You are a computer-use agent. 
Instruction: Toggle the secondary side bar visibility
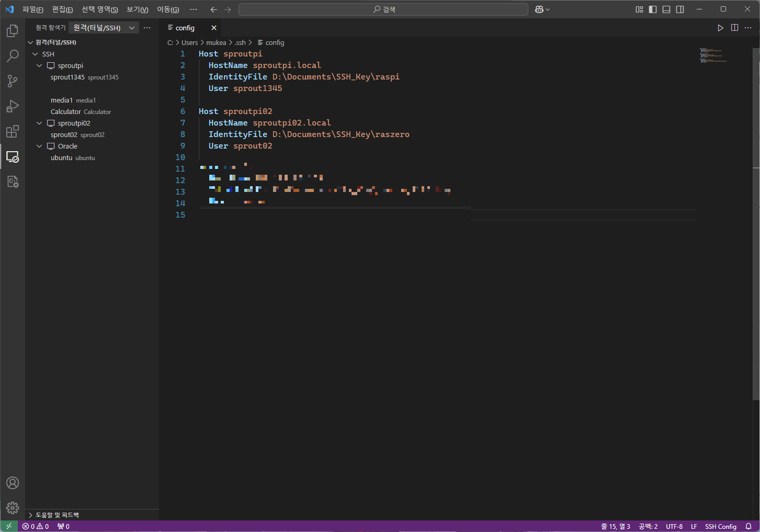(x=680, y=9)
